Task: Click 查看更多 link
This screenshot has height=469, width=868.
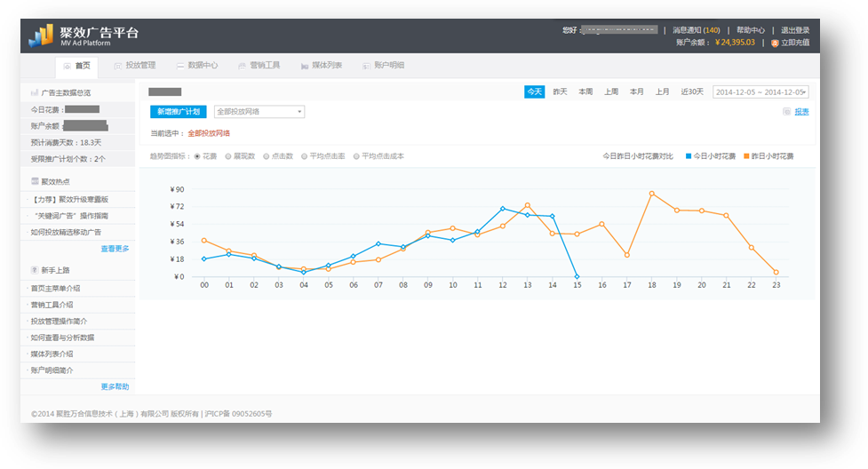Action: point(115,249)
